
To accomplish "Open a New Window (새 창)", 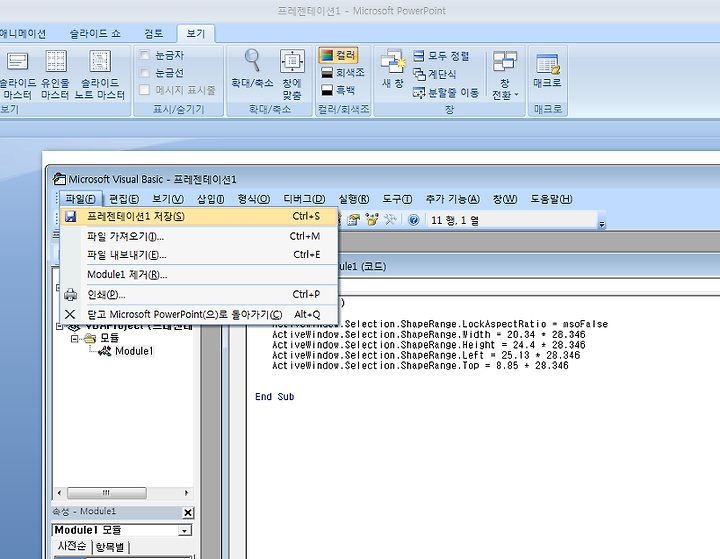I will coord(393,69).
